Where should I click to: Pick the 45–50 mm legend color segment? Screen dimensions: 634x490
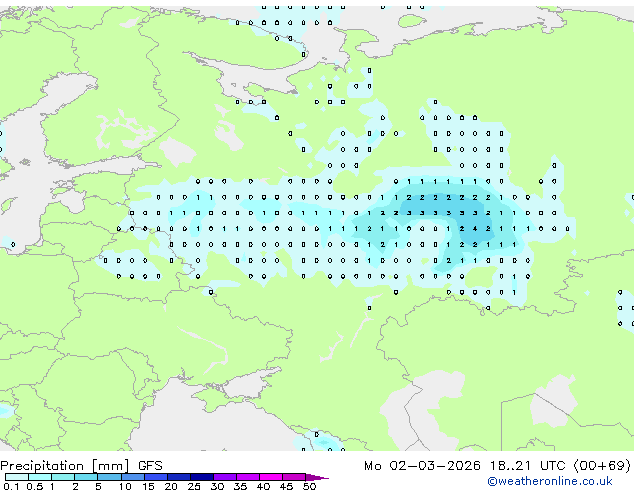[x=294, y=477]
